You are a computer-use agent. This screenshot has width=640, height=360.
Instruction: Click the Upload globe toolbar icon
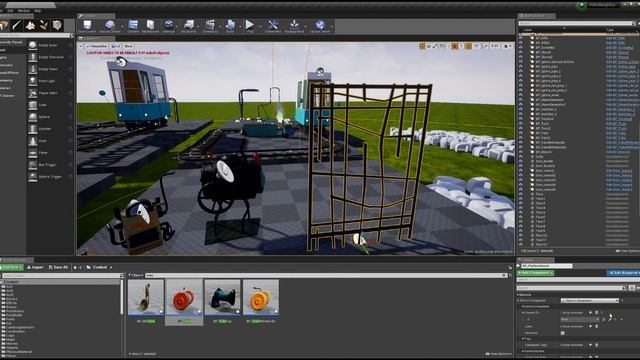click(320, 25)
